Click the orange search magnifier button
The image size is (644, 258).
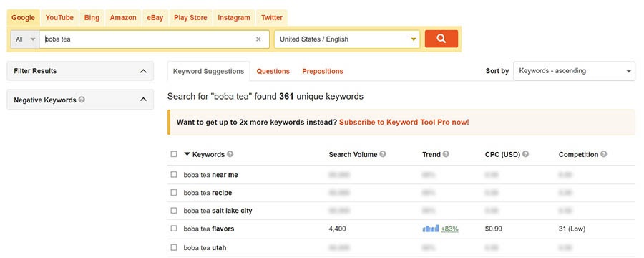pos(441,39)
